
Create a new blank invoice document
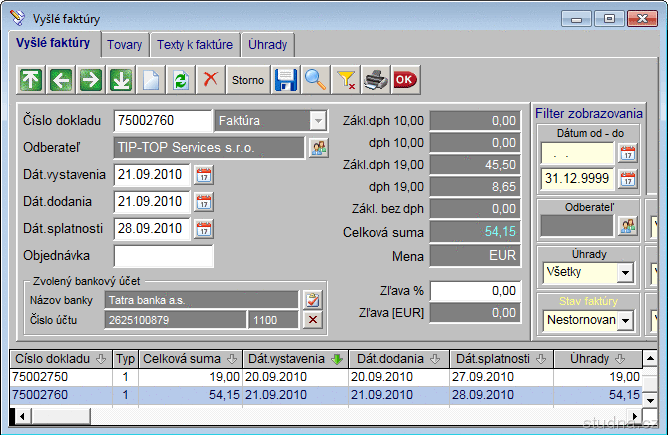click(x=150, y=79)
